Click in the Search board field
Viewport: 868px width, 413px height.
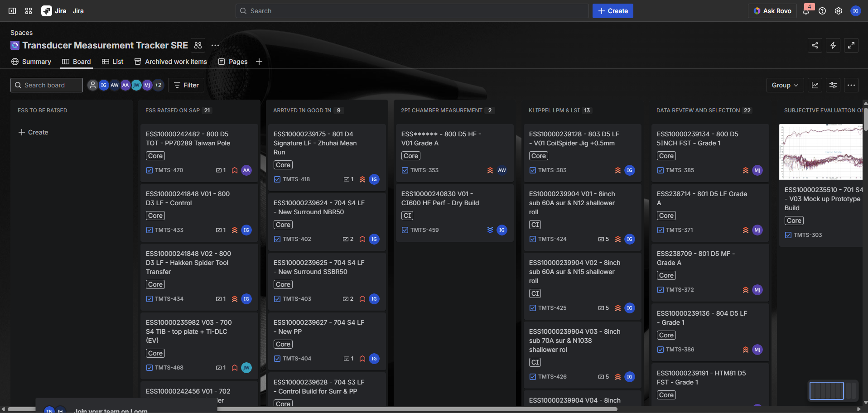point(47,85)
